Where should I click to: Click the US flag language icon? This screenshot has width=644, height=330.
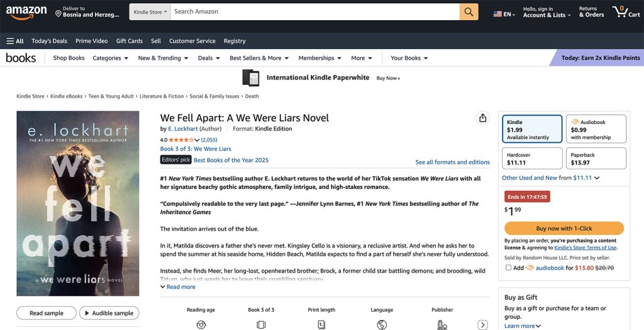coord(497,14)
